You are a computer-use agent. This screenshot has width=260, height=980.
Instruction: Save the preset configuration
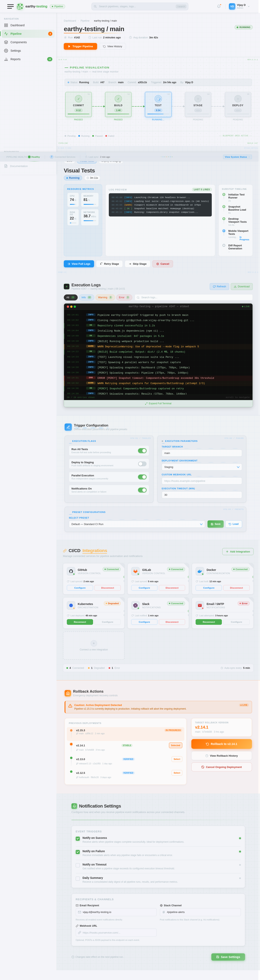[x=216, y=524]
